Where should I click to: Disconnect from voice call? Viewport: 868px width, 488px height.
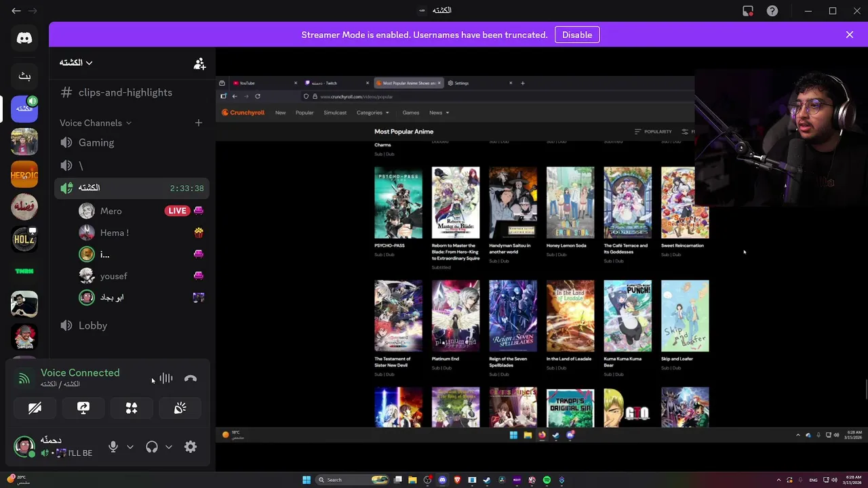click(x=191, y=379)
